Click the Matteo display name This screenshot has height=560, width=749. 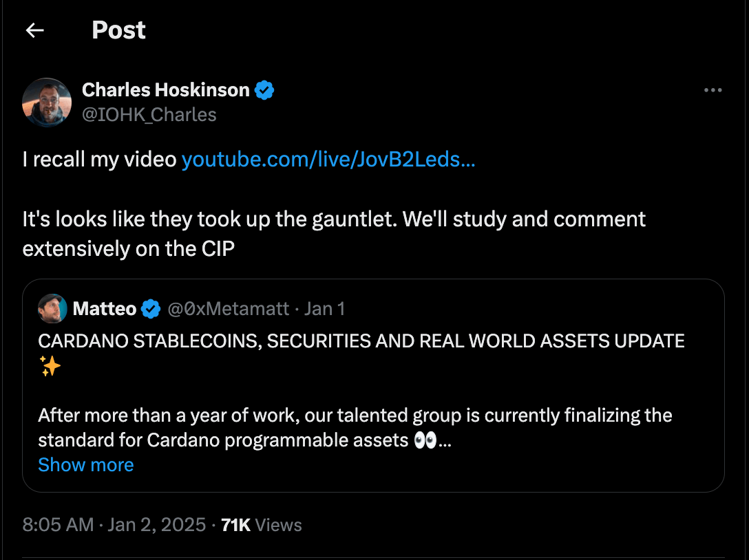(105, 309)
